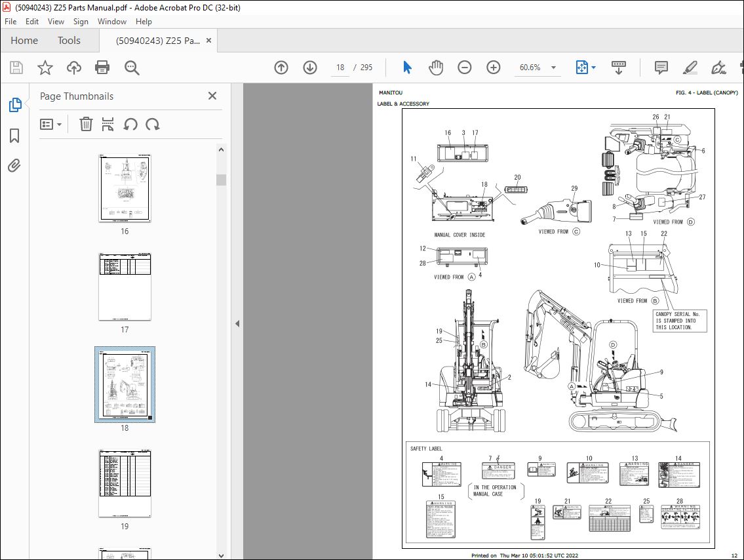This screenshot has width=744, height=560.
Task: Open the File menu
Action: (10, 22)
